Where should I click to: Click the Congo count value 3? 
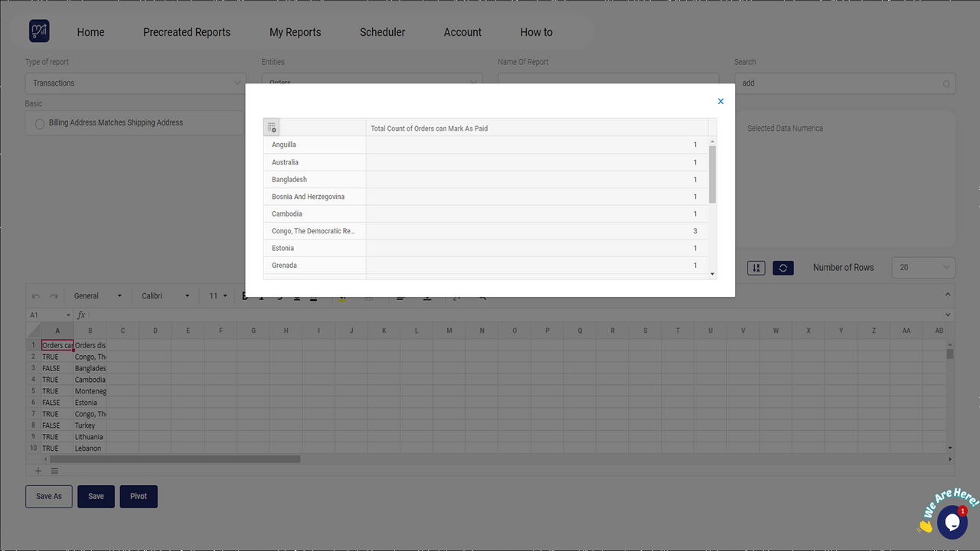pyautogui.click(x=695, y=231)
